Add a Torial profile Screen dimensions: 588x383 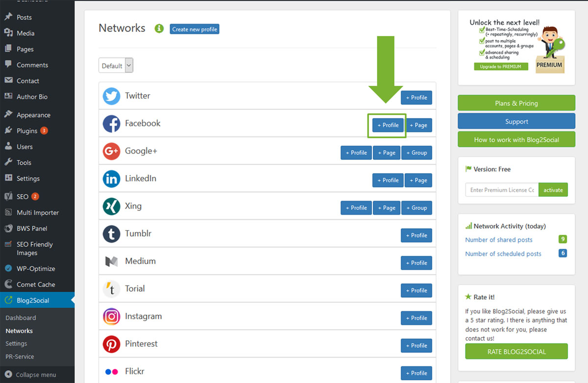[416, 290]
